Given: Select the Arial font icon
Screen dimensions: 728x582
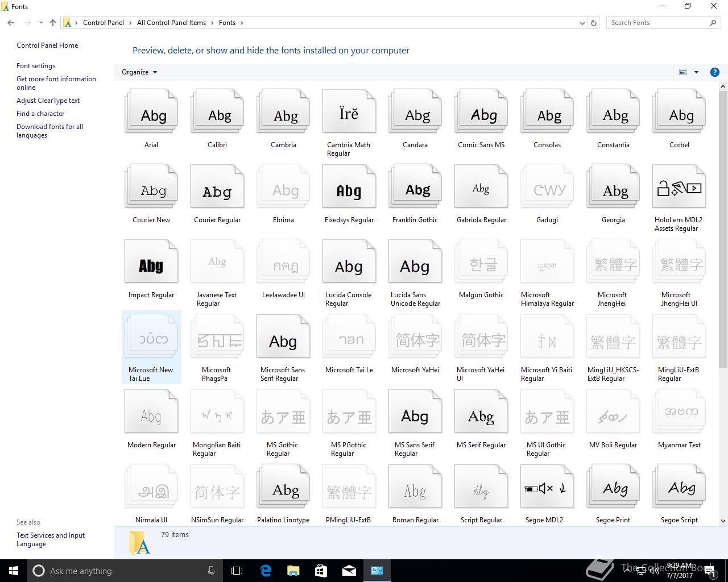Looking at the screenshot, I should tap(151, 111).
